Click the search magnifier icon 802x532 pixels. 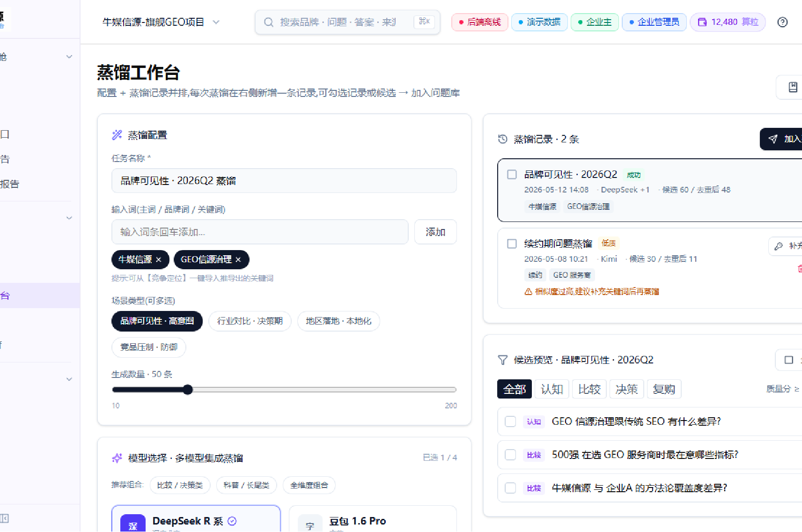[268, 22]
